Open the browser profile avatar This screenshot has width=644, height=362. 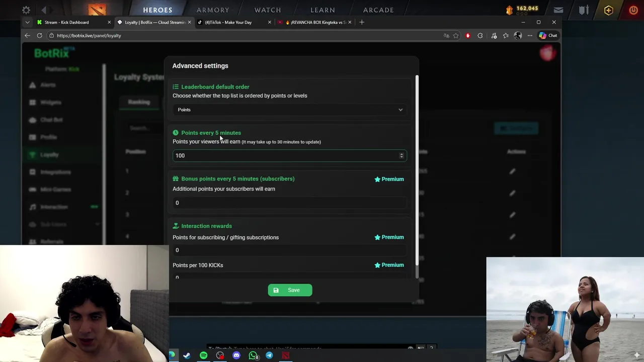tap(518, 36)
